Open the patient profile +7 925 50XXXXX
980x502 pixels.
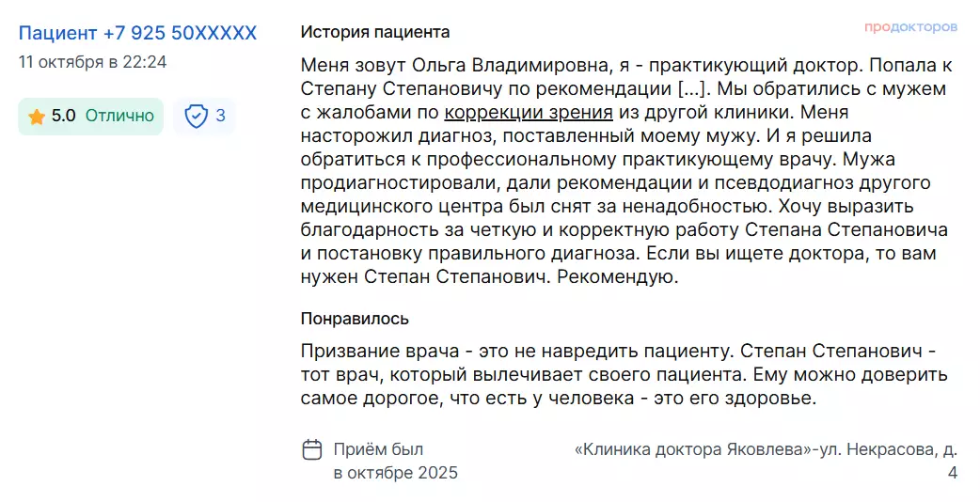[137, 33]
